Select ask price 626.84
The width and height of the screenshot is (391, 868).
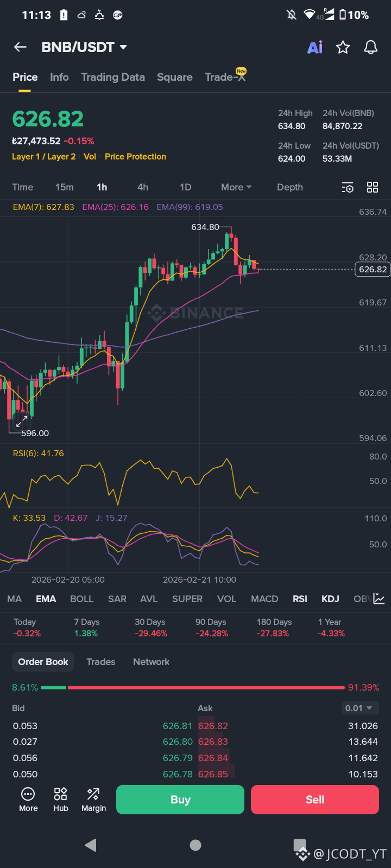[213, 758]
